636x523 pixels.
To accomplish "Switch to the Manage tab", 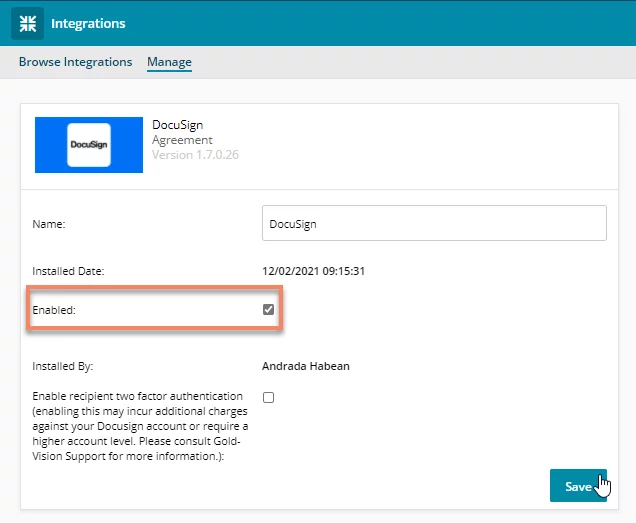I will (169, 62).
